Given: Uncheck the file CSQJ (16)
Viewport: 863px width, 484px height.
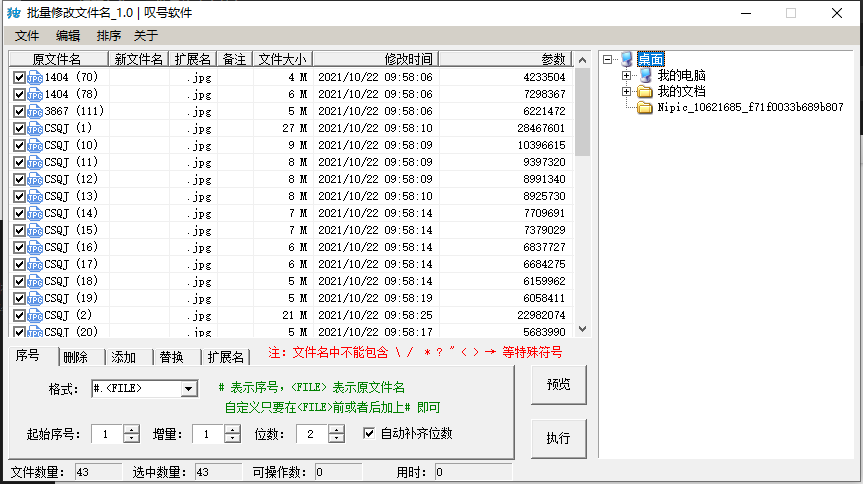Looking at the screenshot, I should (x=19, y=248).
